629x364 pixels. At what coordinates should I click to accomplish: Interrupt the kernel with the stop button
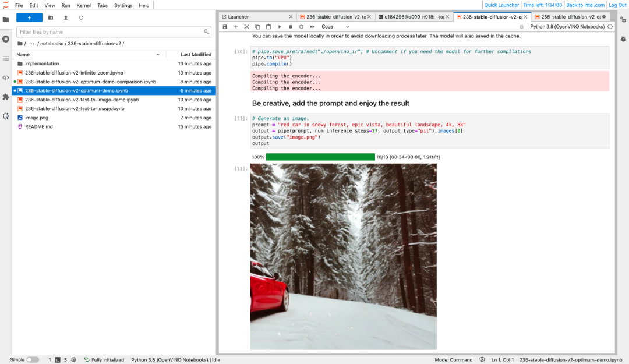(x=291, y=27)
